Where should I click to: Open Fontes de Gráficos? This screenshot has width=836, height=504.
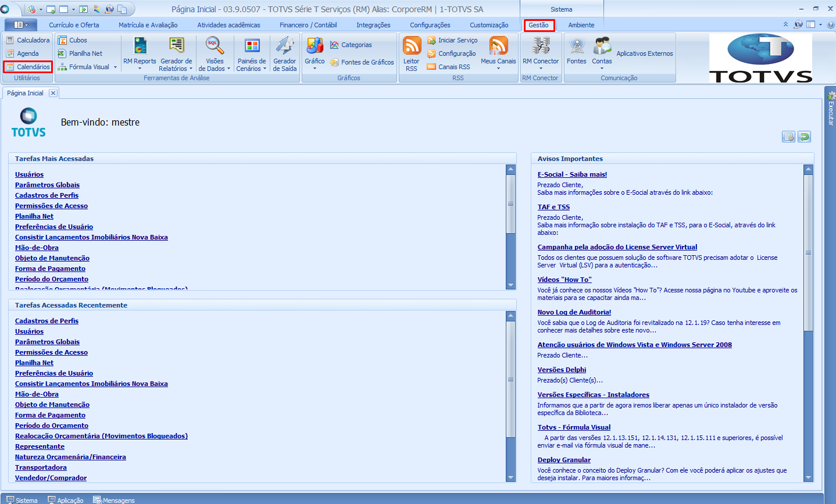[x=362, y=62]
